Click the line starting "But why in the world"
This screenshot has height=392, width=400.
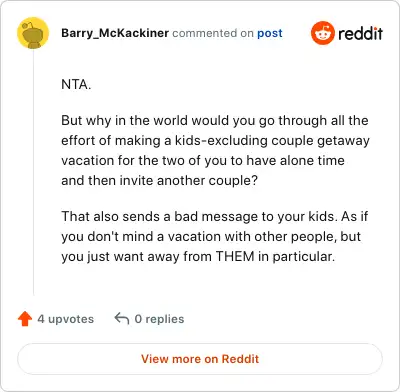pos(215,120)
